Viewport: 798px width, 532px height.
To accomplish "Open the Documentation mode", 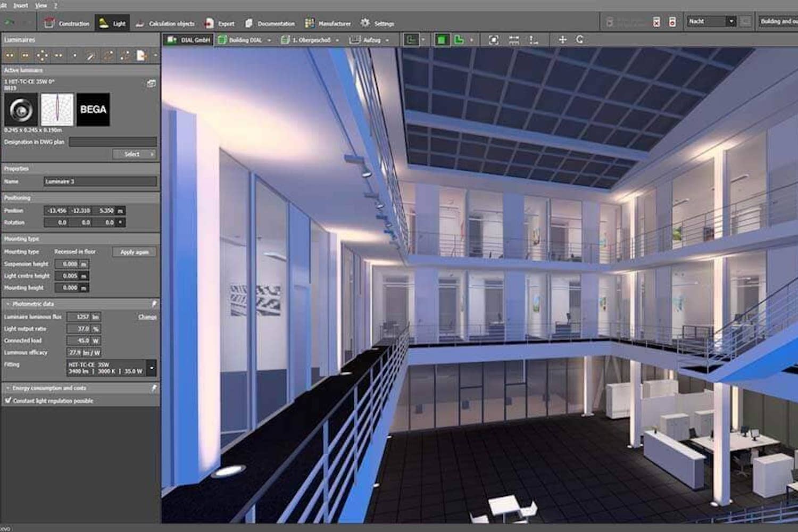I will (x=270, y=23).
